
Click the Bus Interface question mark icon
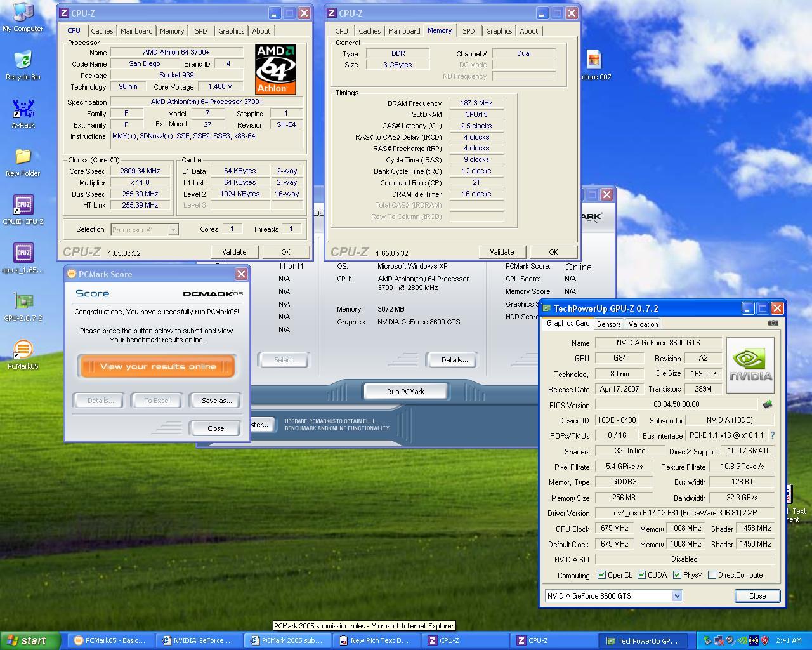click(772, 435)
